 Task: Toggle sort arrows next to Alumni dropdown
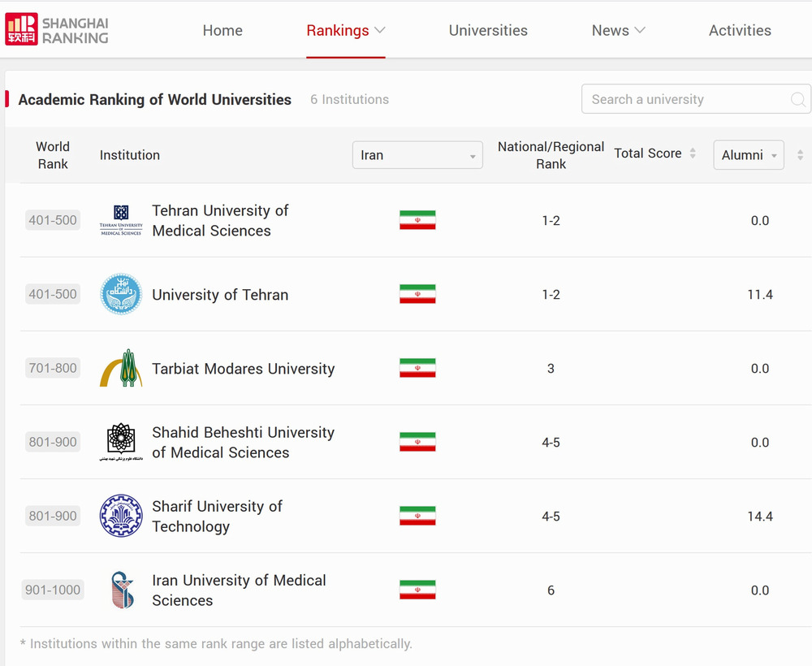(x=800, y=155)
